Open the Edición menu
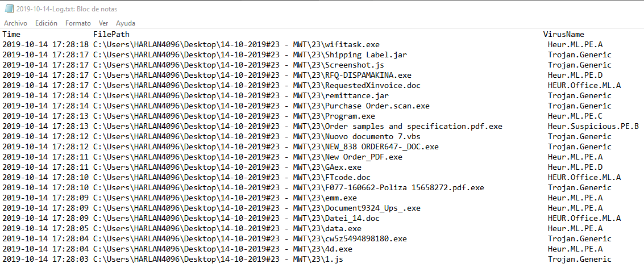 [x=46, y=23]
